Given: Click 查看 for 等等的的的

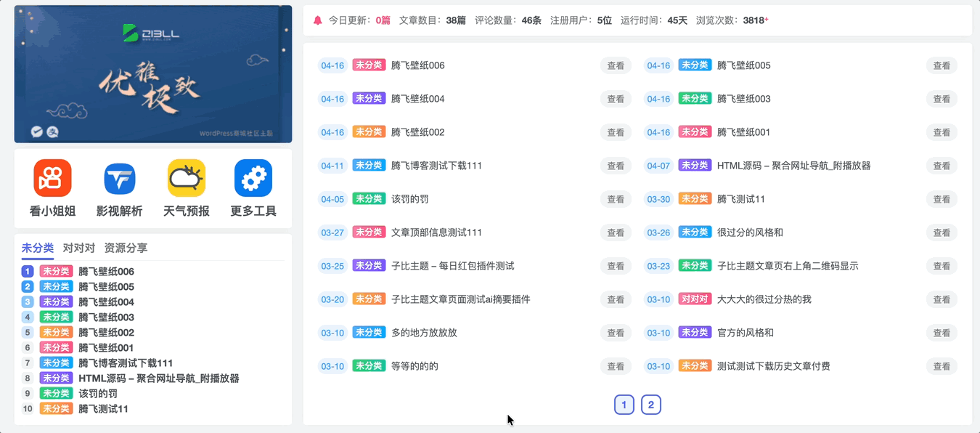Looking at the screenshot, I should click(x=616, y=366).
